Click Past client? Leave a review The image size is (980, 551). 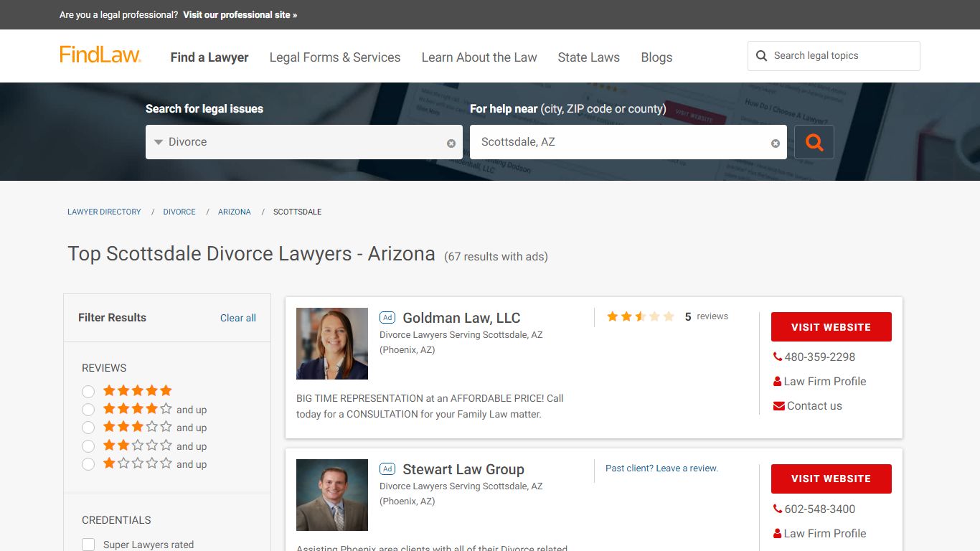click(661, 468)
